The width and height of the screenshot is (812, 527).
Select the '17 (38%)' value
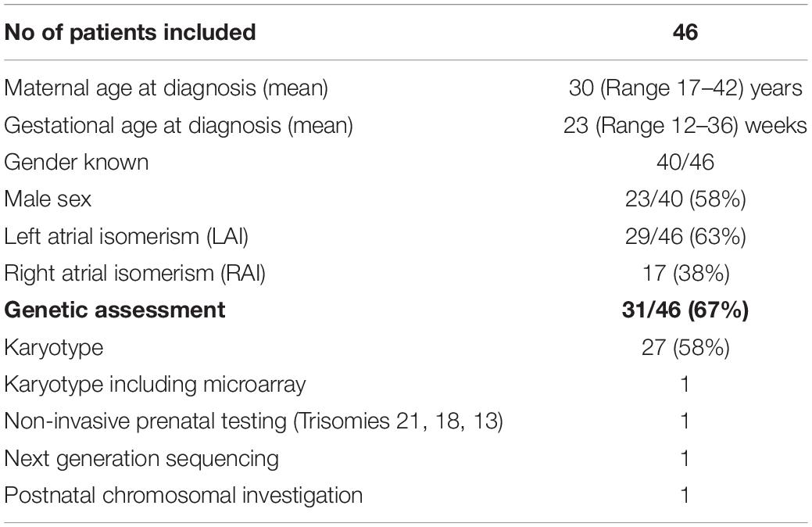point(685,274)
